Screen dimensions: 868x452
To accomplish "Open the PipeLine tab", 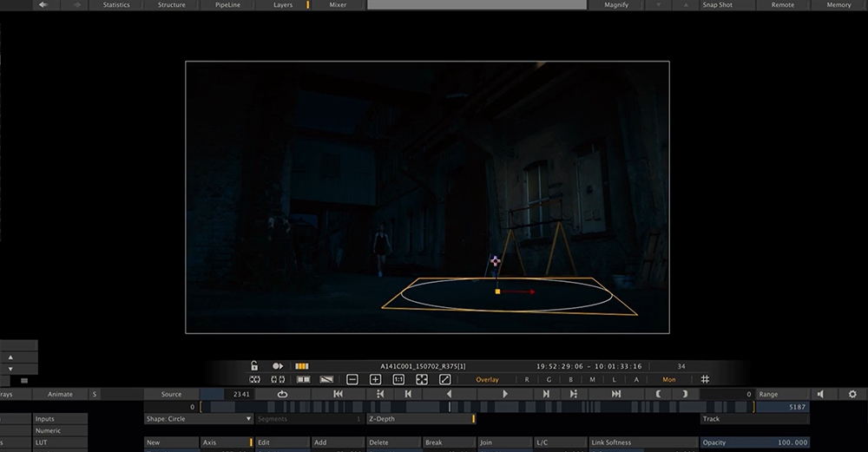I will 227,4.
